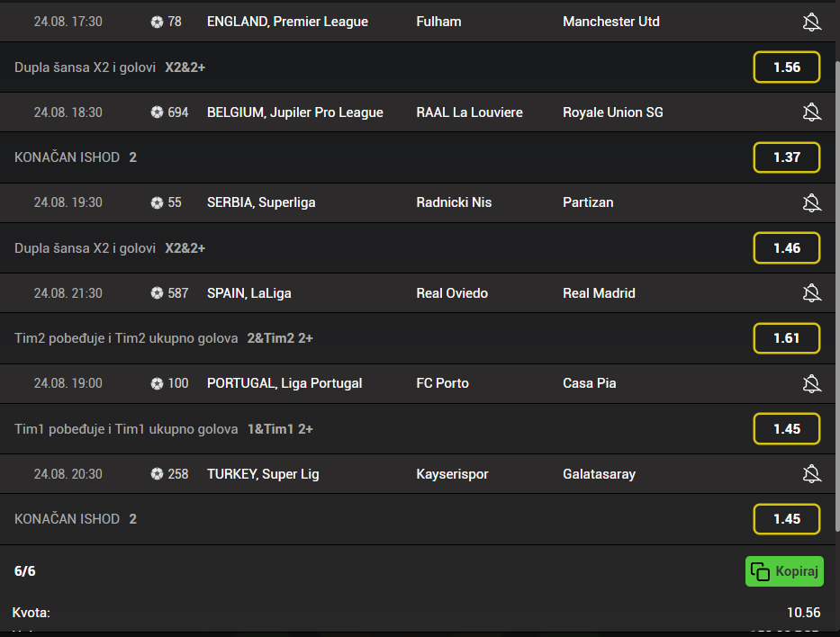Click the football icon next to 78
The image size is (840, 637).
pyautogui.click(x=158, y=22)
